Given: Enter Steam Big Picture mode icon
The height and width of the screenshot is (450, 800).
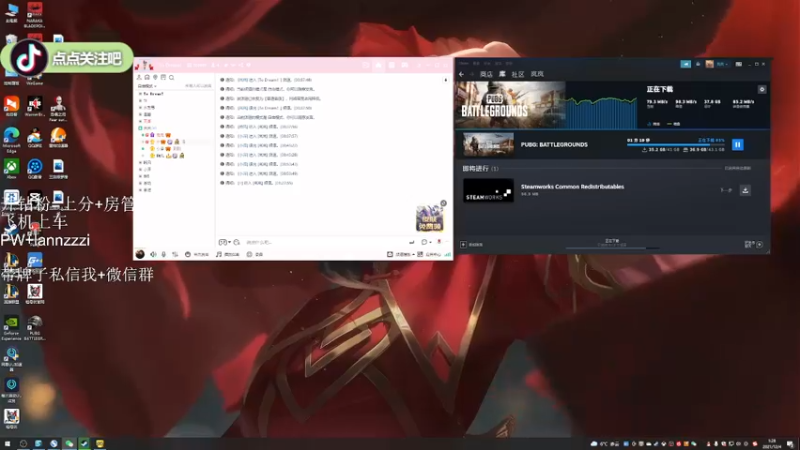Looking at the screenshot, I should click(x=738, y=64).
